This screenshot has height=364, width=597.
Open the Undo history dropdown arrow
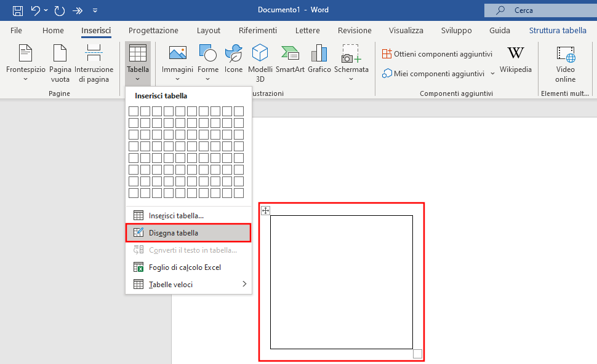point(46,10)
